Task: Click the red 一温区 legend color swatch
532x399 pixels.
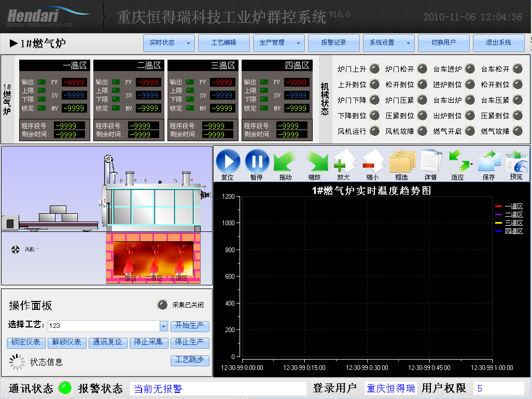Action: [x=499, y=206]
